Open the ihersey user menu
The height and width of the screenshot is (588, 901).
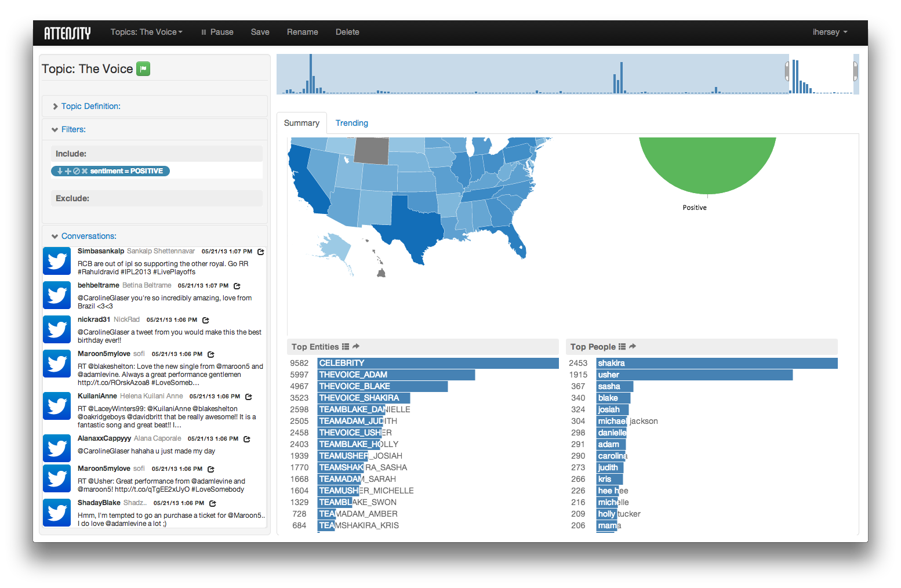point(829,32)
